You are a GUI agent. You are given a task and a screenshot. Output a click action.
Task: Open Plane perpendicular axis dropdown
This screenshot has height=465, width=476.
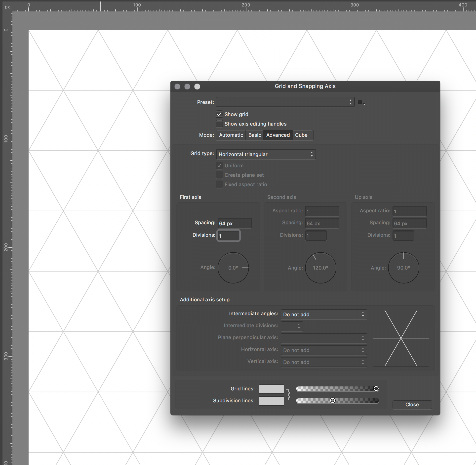pos(324,338)
